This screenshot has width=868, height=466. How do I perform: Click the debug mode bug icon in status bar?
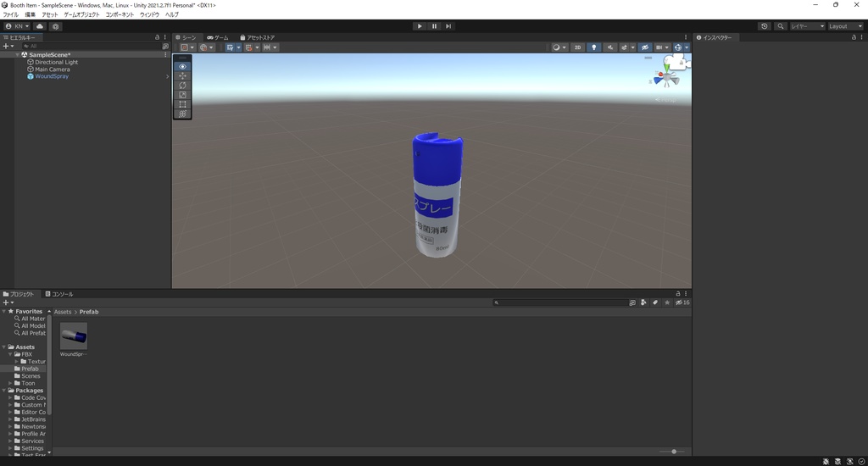click(826, 461)
